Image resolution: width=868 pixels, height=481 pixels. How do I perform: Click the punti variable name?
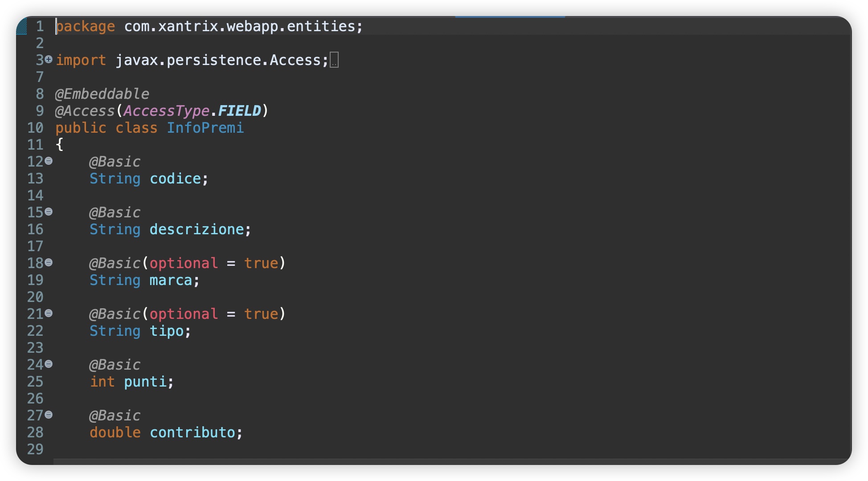pos(145,382)
